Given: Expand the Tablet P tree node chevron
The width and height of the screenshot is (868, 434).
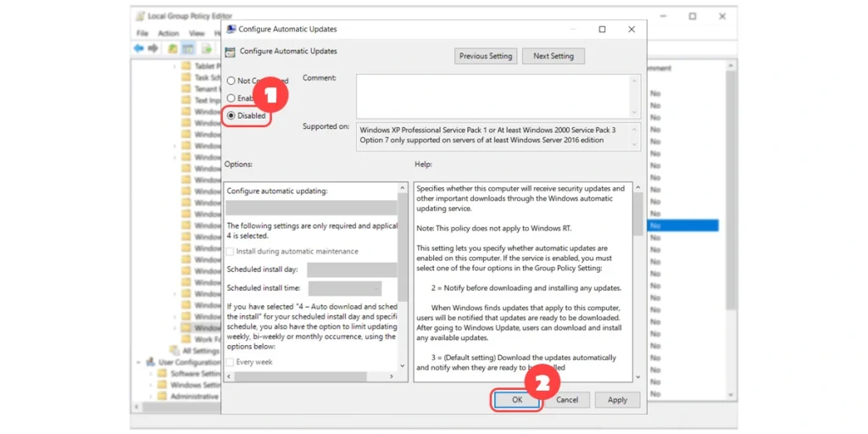Looking at the screenshot, I should coord(175,66).
